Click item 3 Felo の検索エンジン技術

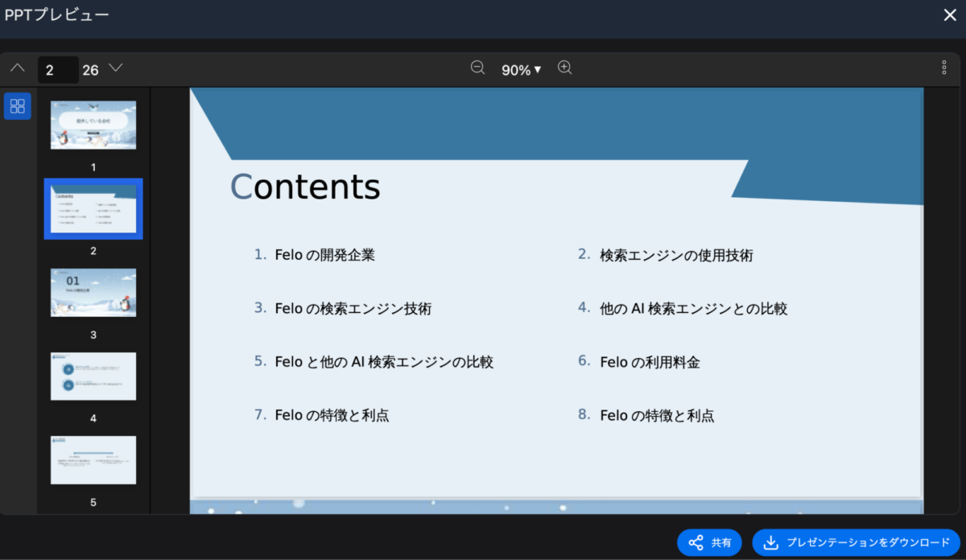[343, 308]
